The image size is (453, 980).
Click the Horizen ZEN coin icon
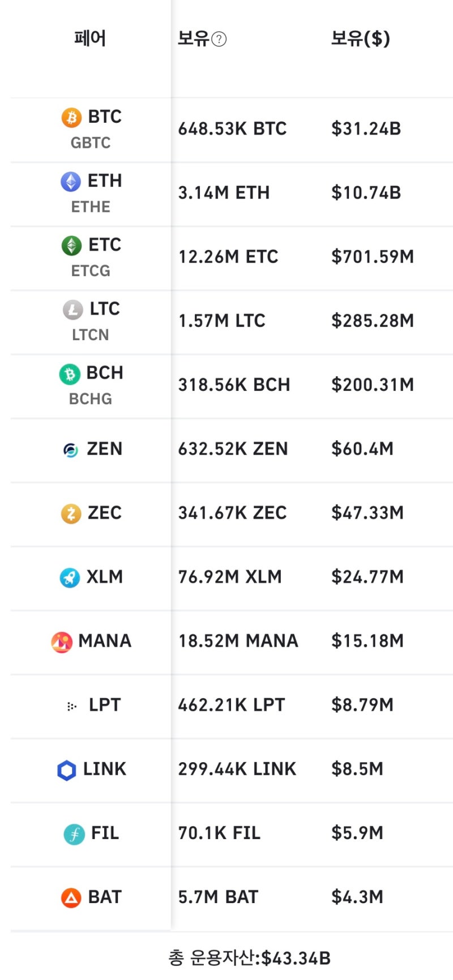tap(71, 450)
